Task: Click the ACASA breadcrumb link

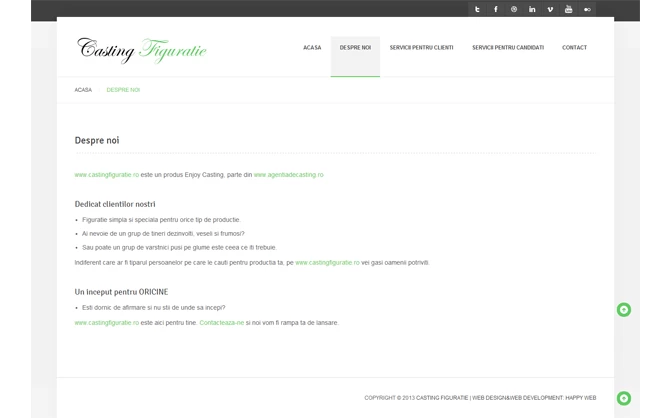Action: 83,90
